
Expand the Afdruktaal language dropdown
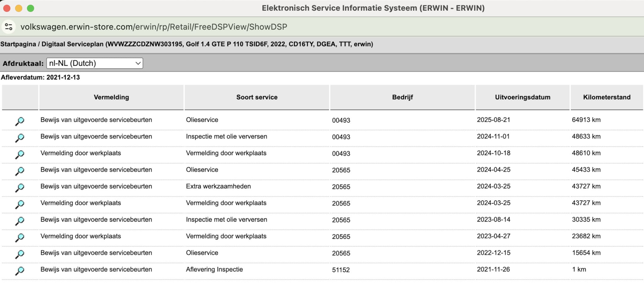point(94,63)
